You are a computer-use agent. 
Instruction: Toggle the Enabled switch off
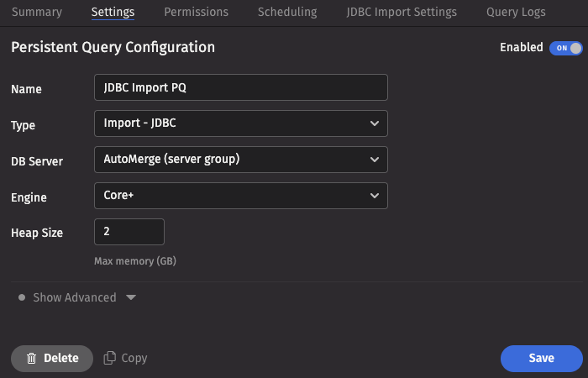click(x=565, y=48)
